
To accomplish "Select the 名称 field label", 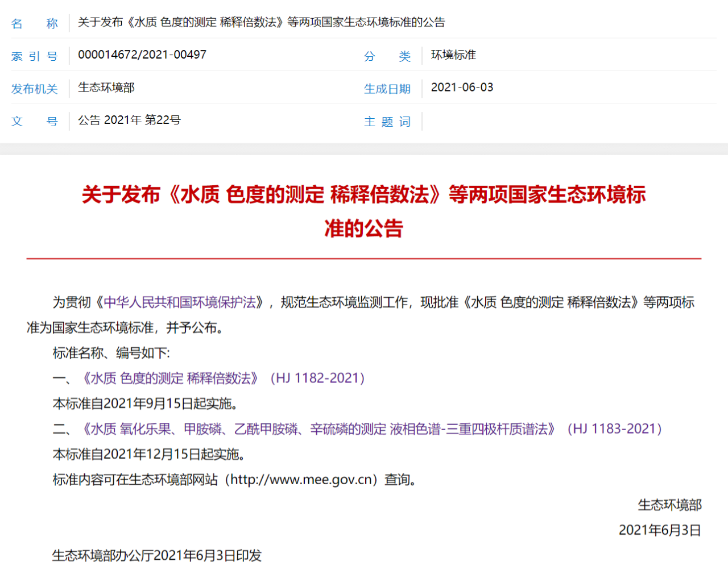I will point(34,24).
